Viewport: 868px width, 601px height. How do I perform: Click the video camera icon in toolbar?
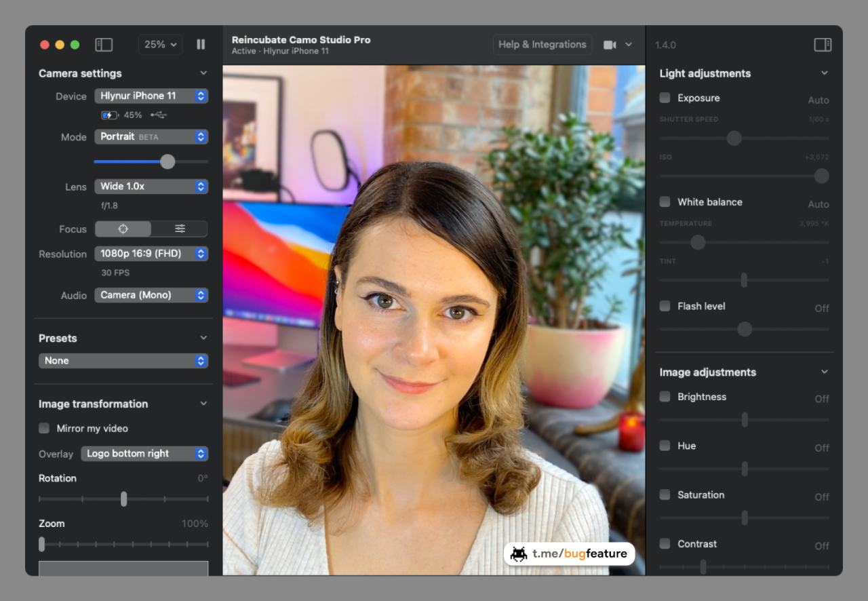coord(610,45)
